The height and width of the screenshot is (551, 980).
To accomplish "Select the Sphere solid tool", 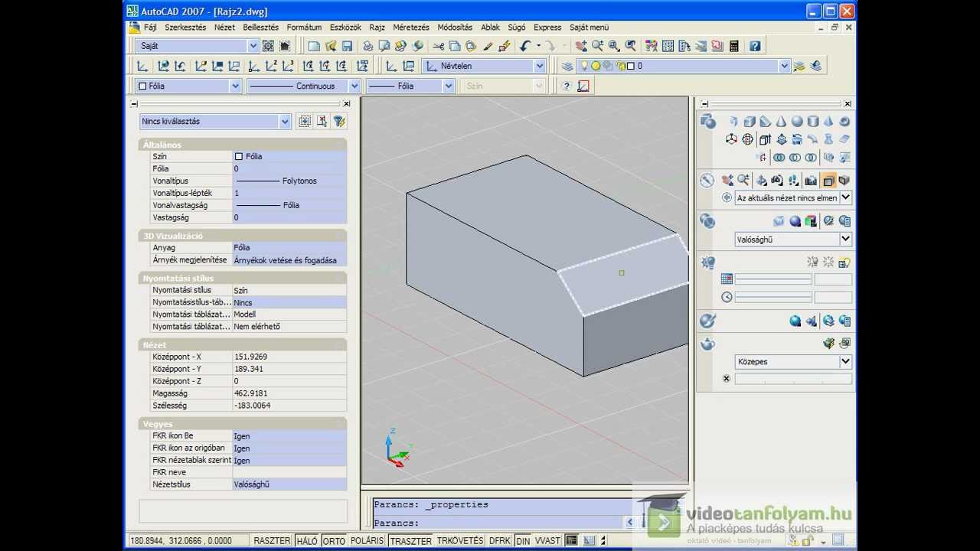I will click(797, 121).
